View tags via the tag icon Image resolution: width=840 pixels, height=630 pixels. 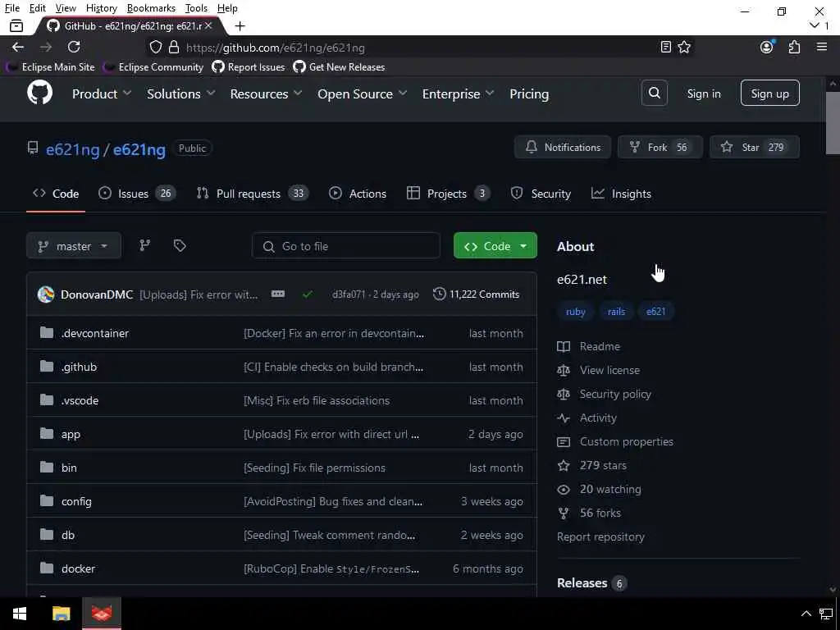(x=180, y=245)
